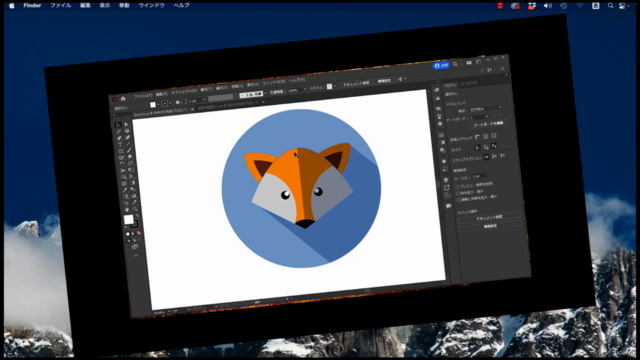Image resolution: width=640 pixels, height=360 pixels.
Task: Select the Gradient tool in toolbox
Action: click(132, 182)
